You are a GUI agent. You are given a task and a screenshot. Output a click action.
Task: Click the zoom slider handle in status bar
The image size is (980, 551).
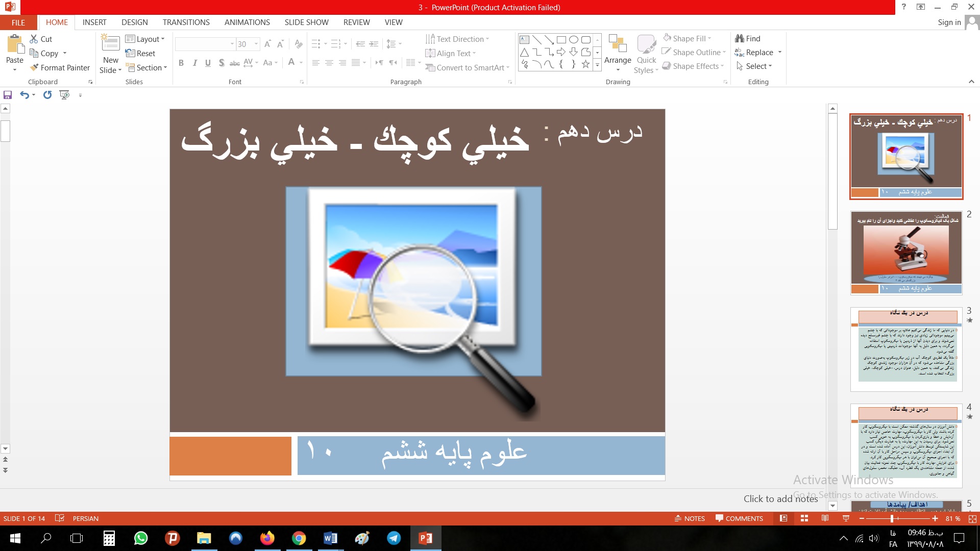click(892, 518)
